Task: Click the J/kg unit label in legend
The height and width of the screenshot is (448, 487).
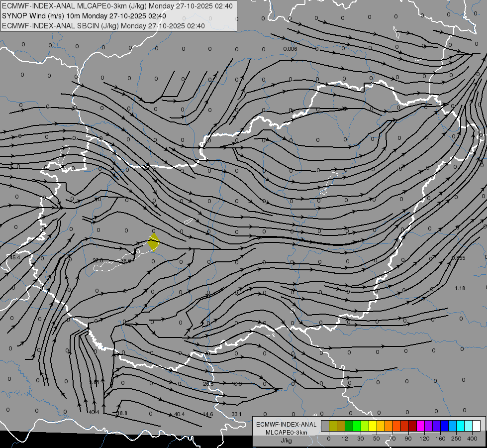Action: (287, 441)
